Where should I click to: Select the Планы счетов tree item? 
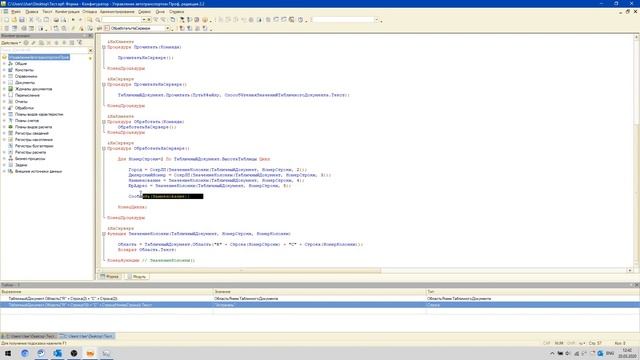pos(27,120)
